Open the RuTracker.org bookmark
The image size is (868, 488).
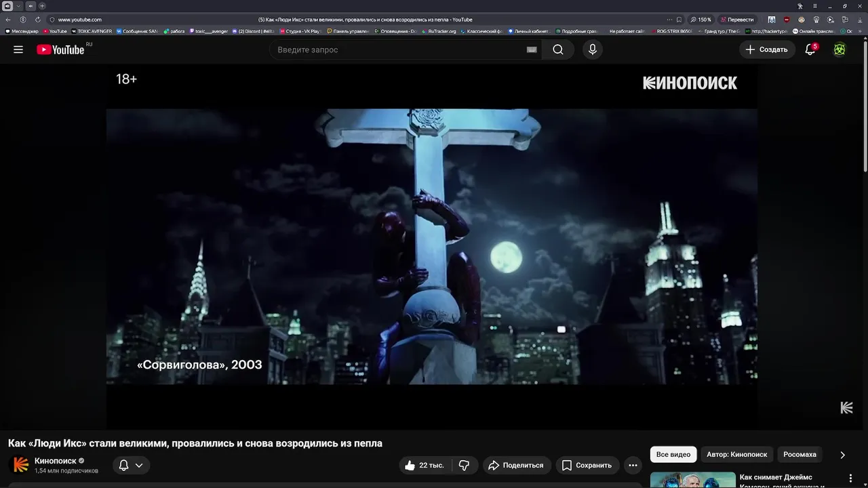click(x=439, y=31)
